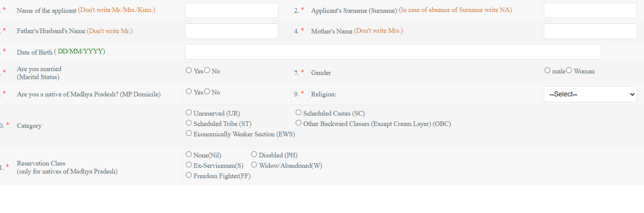
Task: Click the Name of the applicant field
Action: coord(232,10)
